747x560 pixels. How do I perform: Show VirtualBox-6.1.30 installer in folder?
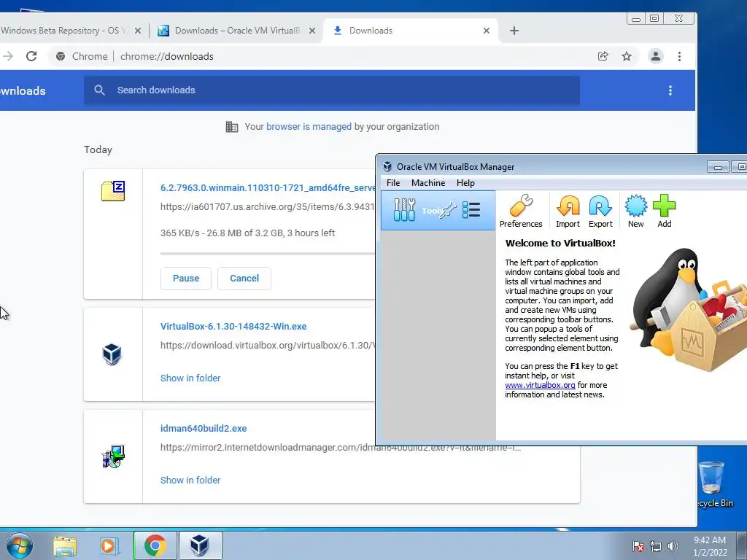pyautogui.click(x=190, y=378)
